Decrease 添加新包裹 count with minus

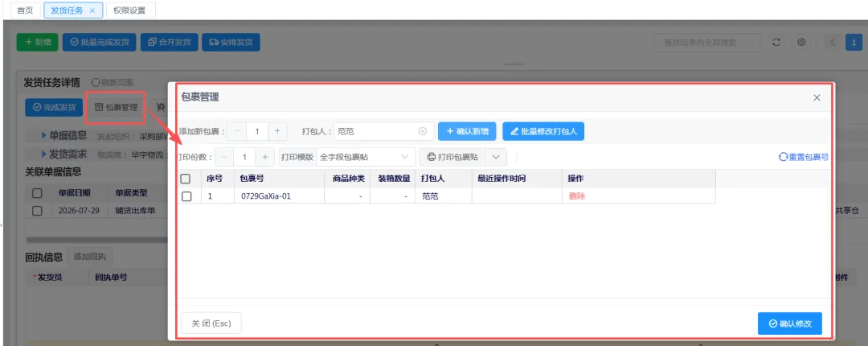237,131
